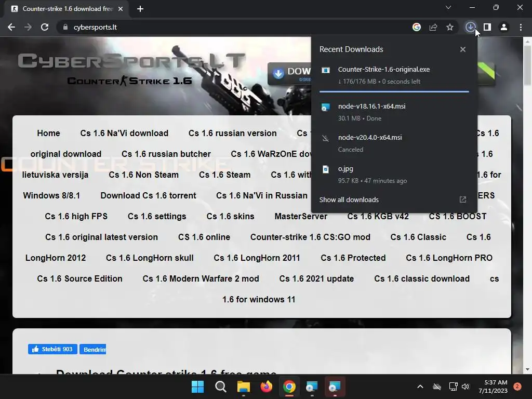The height and width of the screenshot is (399, 532).
Task: Open Google icon in address bar
Action: click(x=417, y=27)
